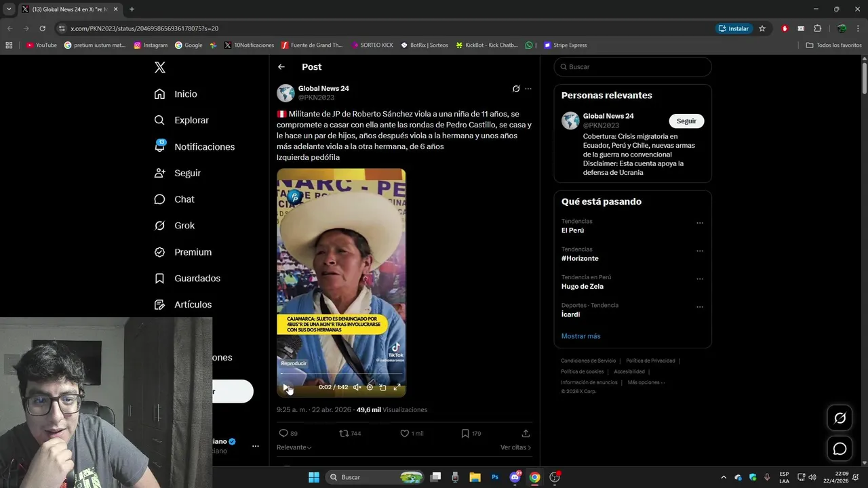Bookmark this page with the star icon
The height and width of the screenshot is (488, 868).
(x=762, y=28)
